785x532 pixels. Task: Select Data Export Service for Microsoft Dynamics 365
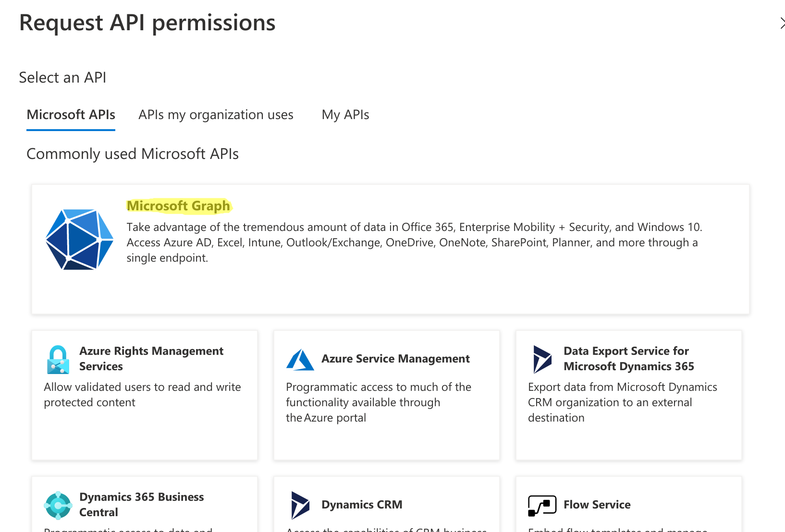628,359
